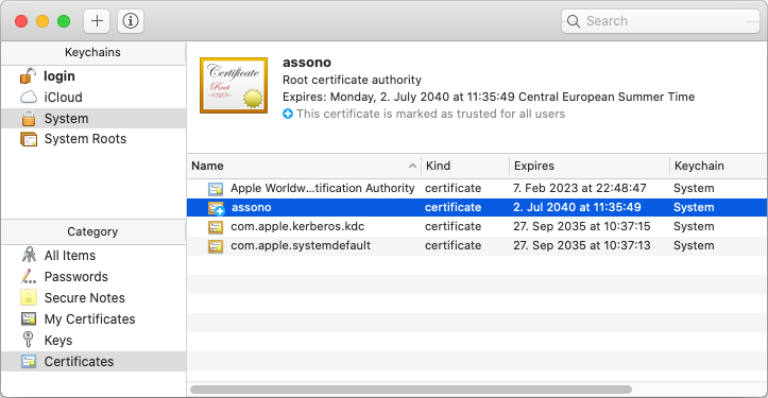Click the trusted for all users message
This screenshot has width=768, height=398.
[x=431, y=114]
